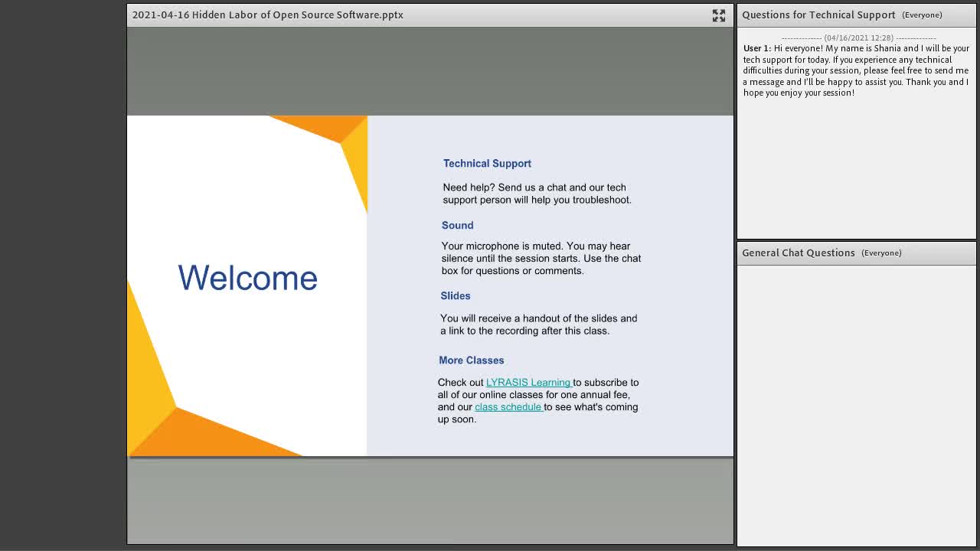Click the Technical Support heading on the slide
This screenshot has height=551, width=980.
[x=487, y=163]
